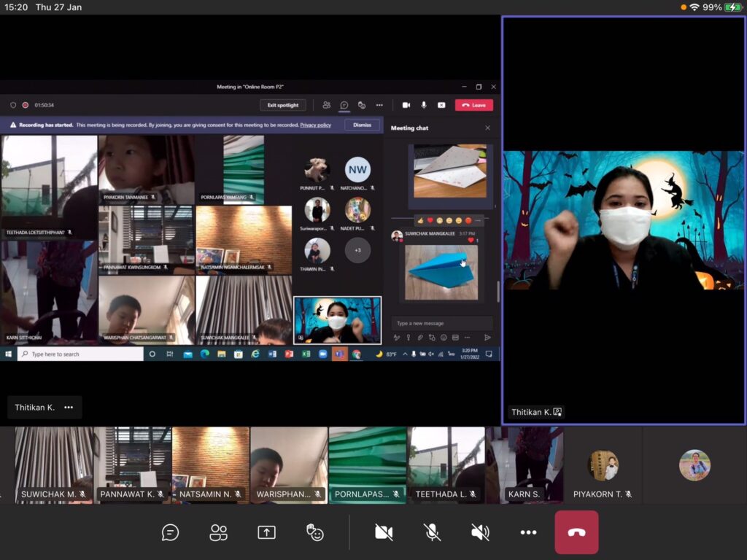
Task: Click the red Leave button in shared window
Action: point(474,105)
